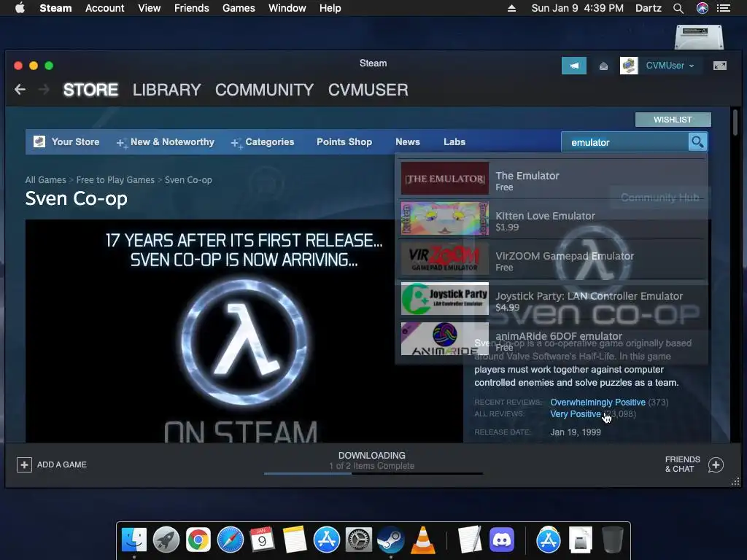The image size is (747, 560).
Task: Click the Sven Co-op breadcrumb link
Action: tap(188, 180)
